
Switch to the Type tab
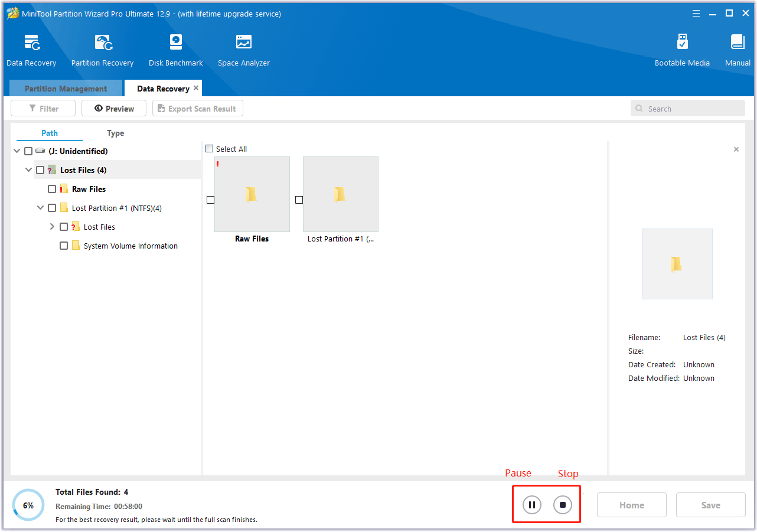coord(115,133)
